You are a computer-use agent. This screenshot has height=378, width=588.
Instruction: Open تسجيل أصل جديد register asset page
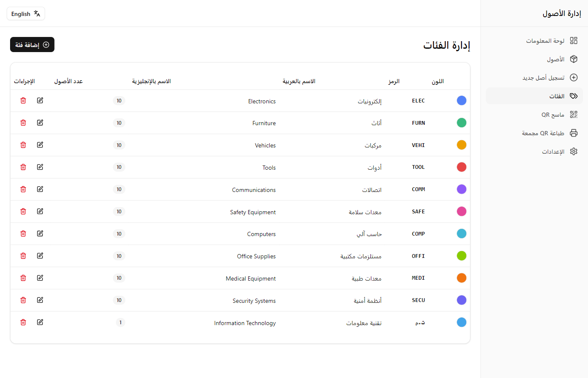click(534, 77)
